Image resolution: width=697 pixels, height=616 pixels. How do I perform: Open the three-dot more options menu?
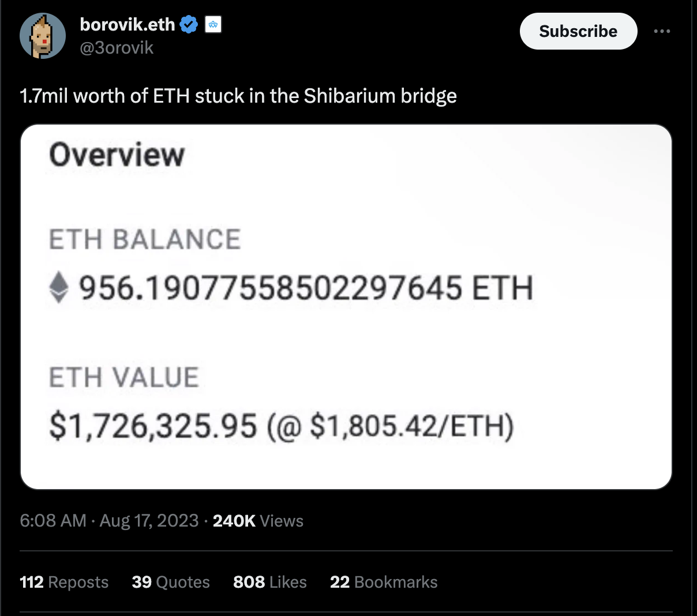tap(662, 31)
